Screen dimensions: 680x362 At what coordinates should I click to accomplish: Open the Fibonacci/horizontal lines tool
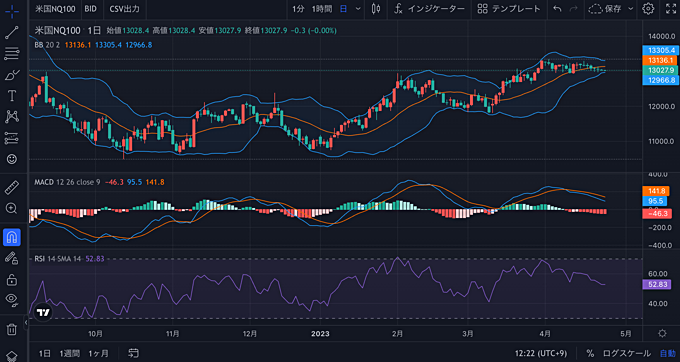click(x=12, y=53)
